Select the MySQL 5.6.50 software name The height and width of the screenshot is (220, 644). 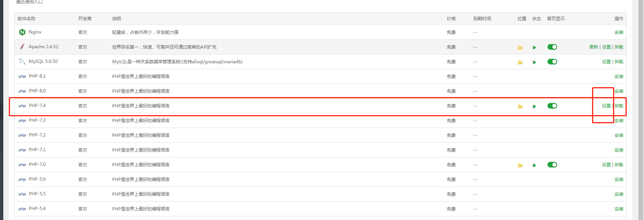[43, 61]
